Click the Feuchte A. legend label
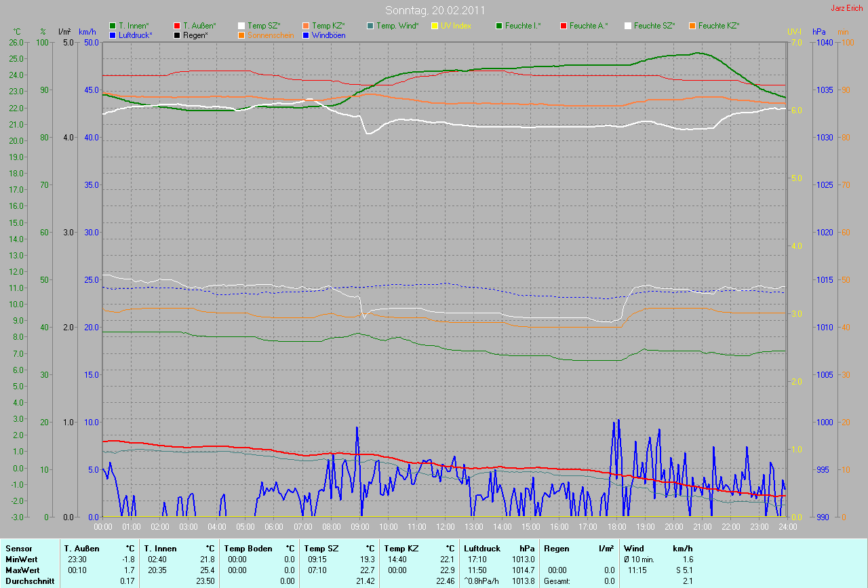 point(589,26)
